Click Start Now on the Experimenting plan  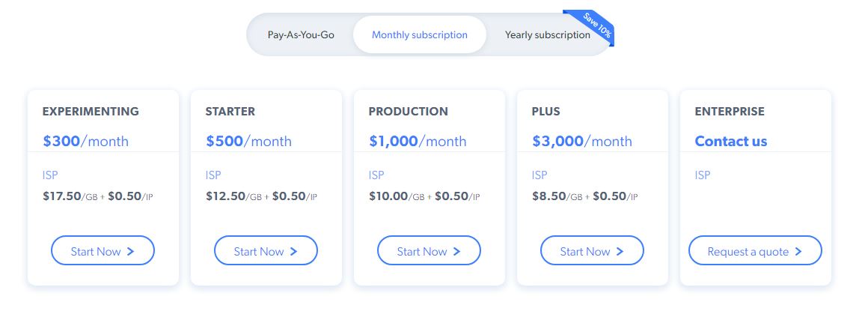(x=103, y=251)
